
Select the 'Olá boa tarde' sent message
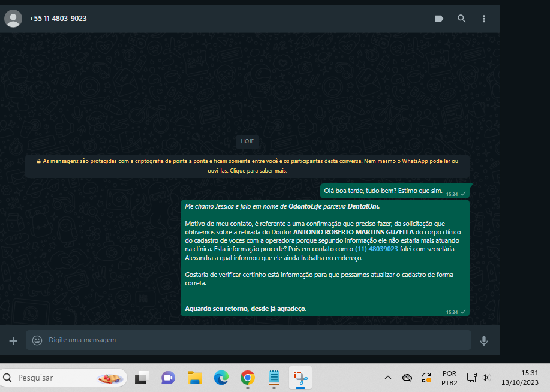[395, 191]
